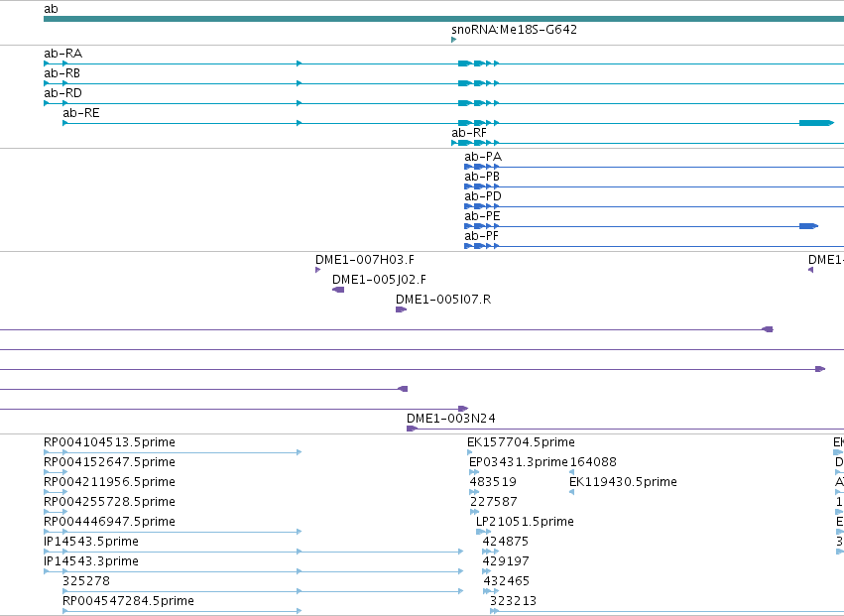Image resolution: width=844 pixels, height=616 pixels.
Task: Click the purple DME1-005J02.F feature glyph
Action: [x=338, y=290]
